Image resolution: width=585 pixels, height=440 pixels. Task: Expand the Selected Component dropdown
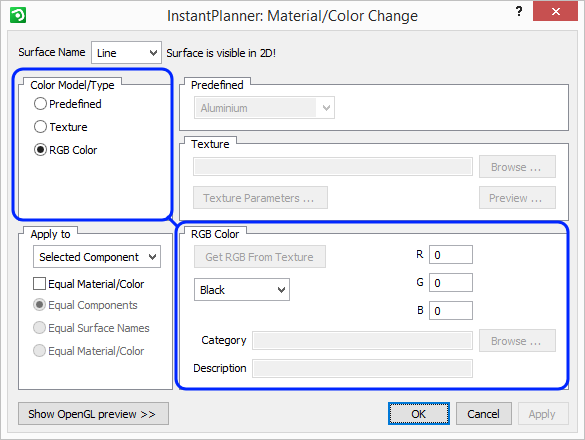point(97,257)
